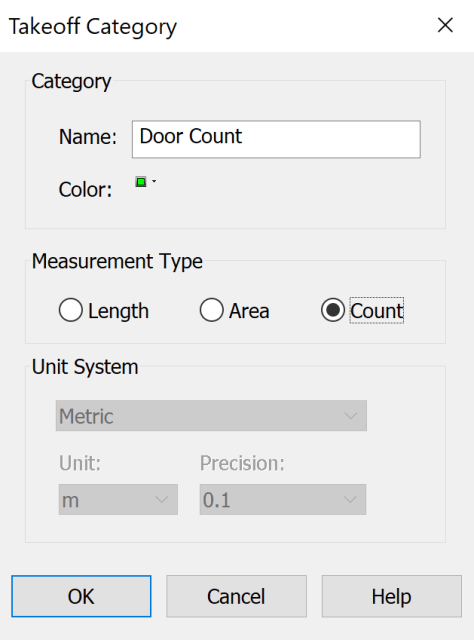Select the Length measurement type
Screen dimensions: 474x640
104,311
